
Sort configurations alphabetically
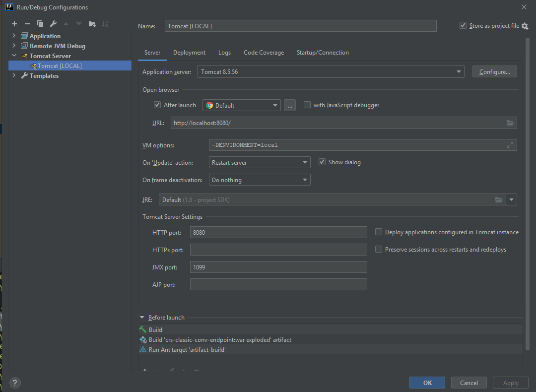pos(104,23)
